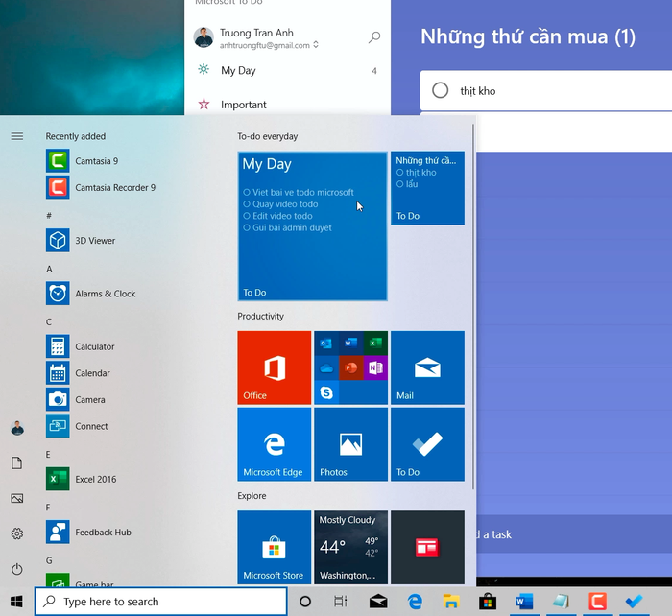Open the Camera app
Viewport: 672px width, 616px height.
[101, 400]
